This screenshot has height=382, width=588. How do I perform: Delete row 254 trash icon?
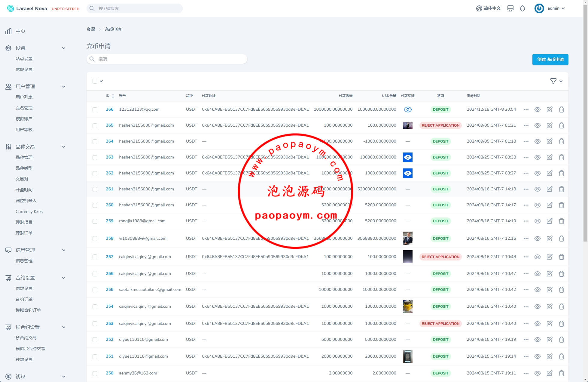561,307
